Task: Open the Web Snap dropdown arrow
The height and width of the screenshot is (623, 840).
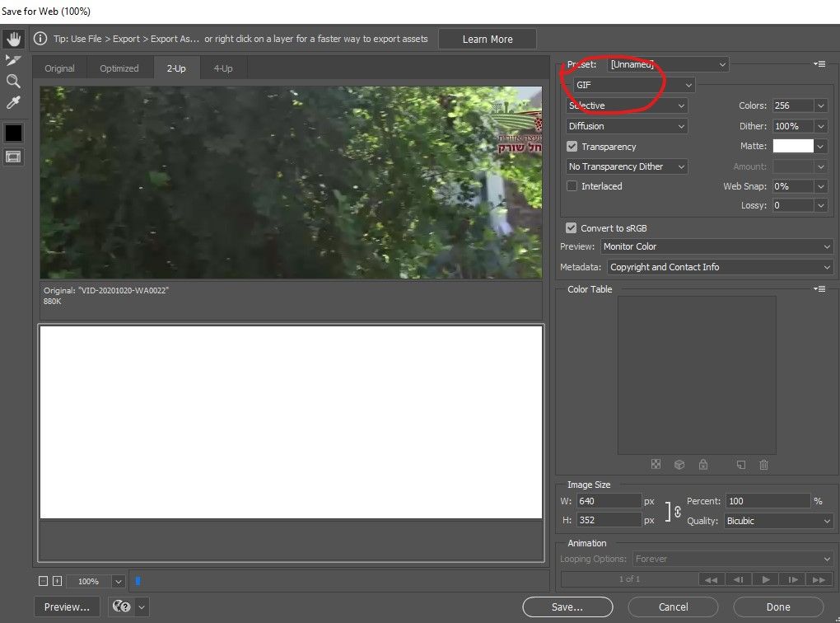Action: (821, 186)
